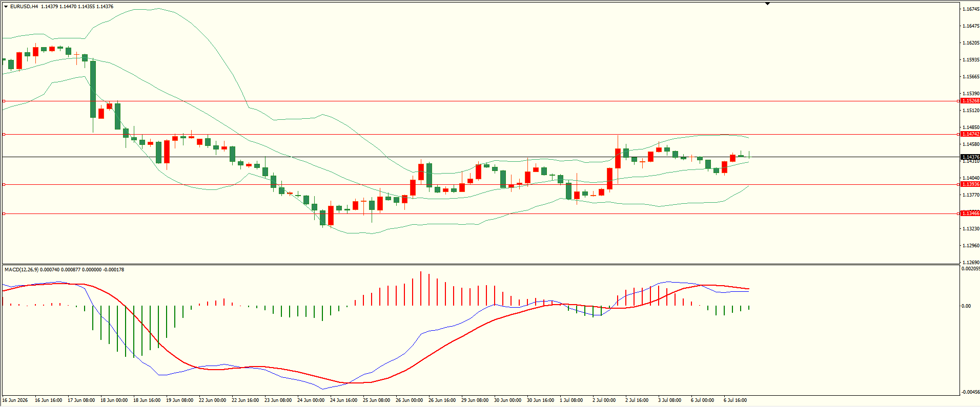This screenshot has height=407, width=980.
Task: Click the MACD(12,26,9) indicator label
Action: pos(22,270)
